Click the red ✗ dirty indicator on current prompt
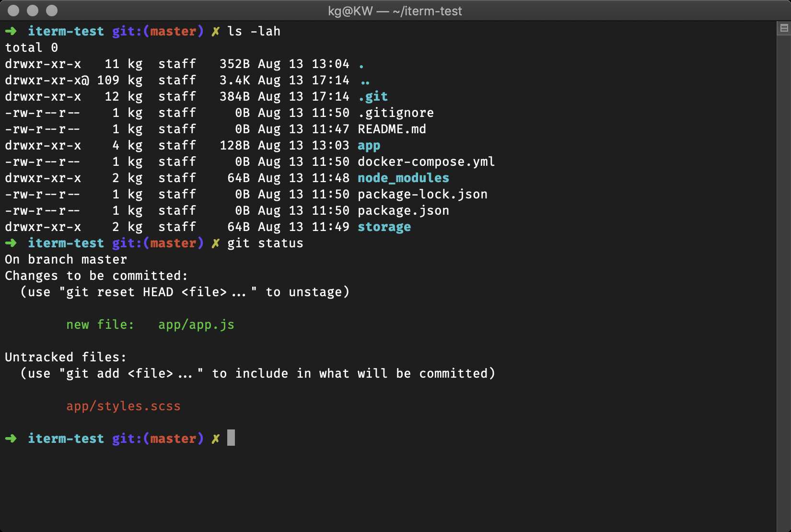This screenshot has height=532, width=791. pyautogui.click(x=215, y=438)
